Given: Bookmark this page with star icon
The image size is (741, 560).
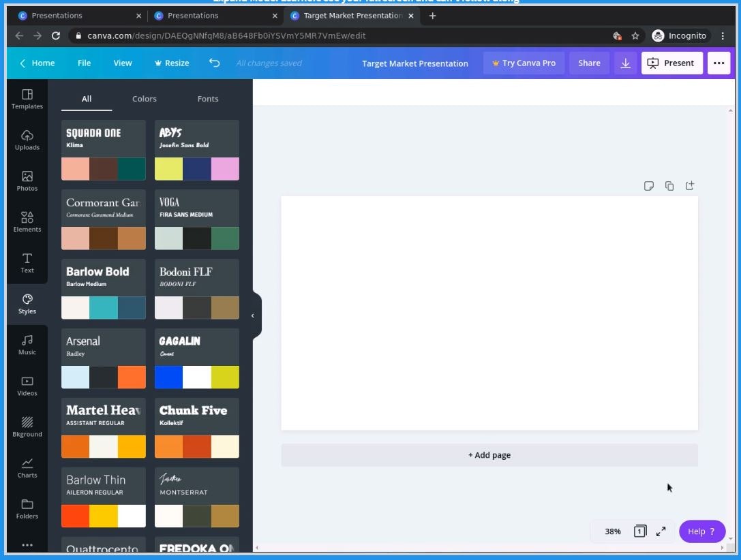Looking at the screenshot, I should (x=635, y=35).
